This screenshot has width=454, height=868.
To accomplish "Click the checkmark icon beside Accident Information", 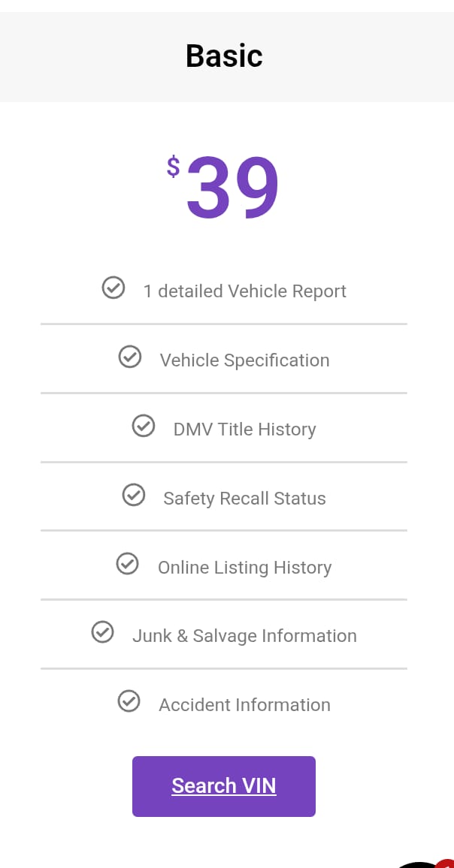I will (129, 701).
